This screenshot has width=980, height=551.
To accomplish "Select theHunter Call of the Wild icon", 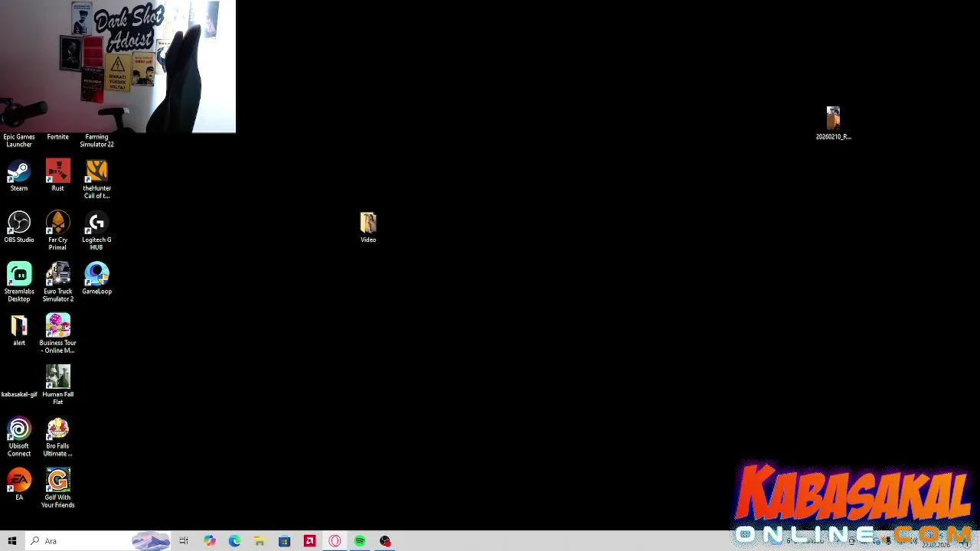I will point(96,171).
